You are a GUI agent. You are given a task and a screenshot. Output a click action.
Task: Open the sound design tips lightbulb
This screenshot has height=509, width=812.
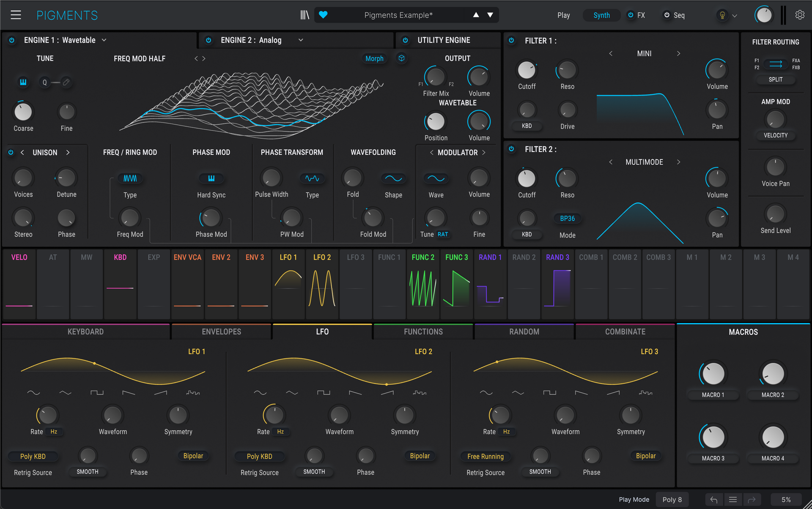tap(722, 15)
